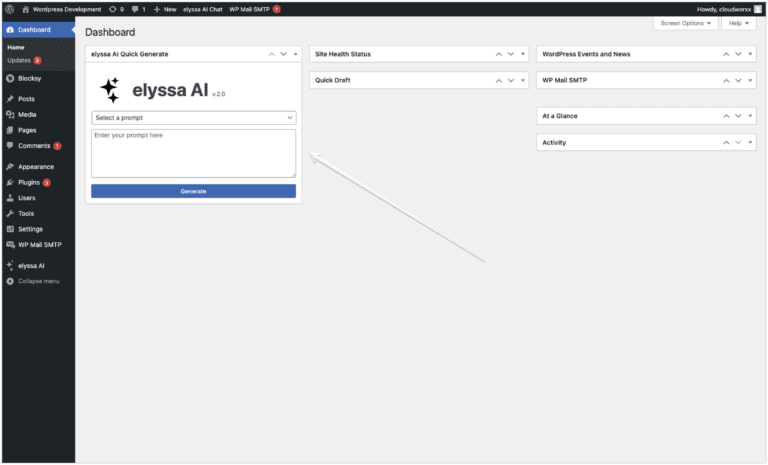Viewport: 768px width, 465px height.
Task: Expand Quick Draft widget
Action: (523, 80)
